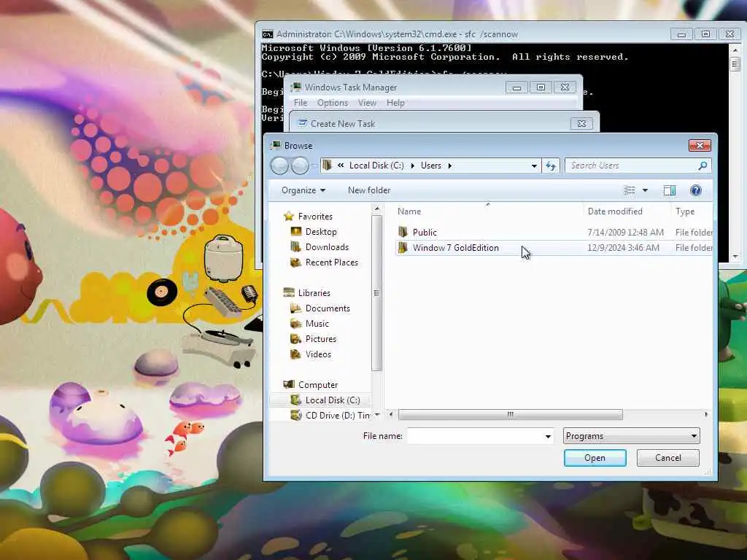Open the Programs file type dropdown

click(632, 436)
